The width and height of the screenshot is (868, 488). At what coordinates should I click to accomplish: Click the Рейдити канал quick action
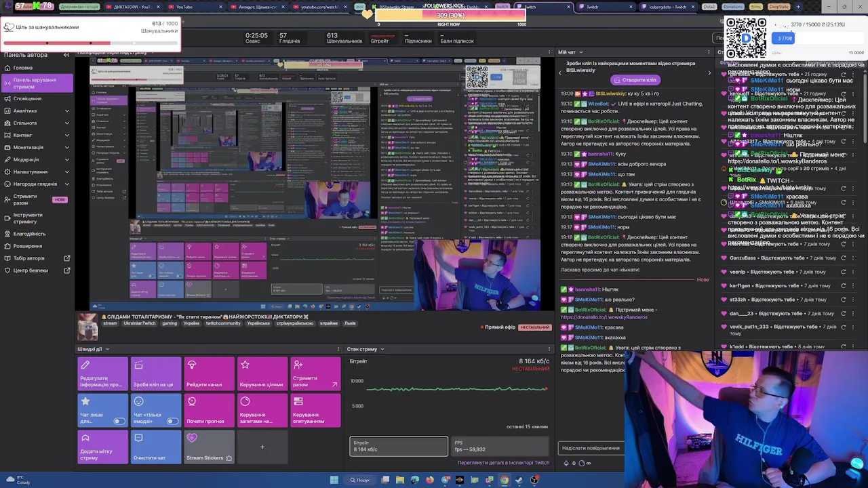pyautogui.click(x=209, y=373)
